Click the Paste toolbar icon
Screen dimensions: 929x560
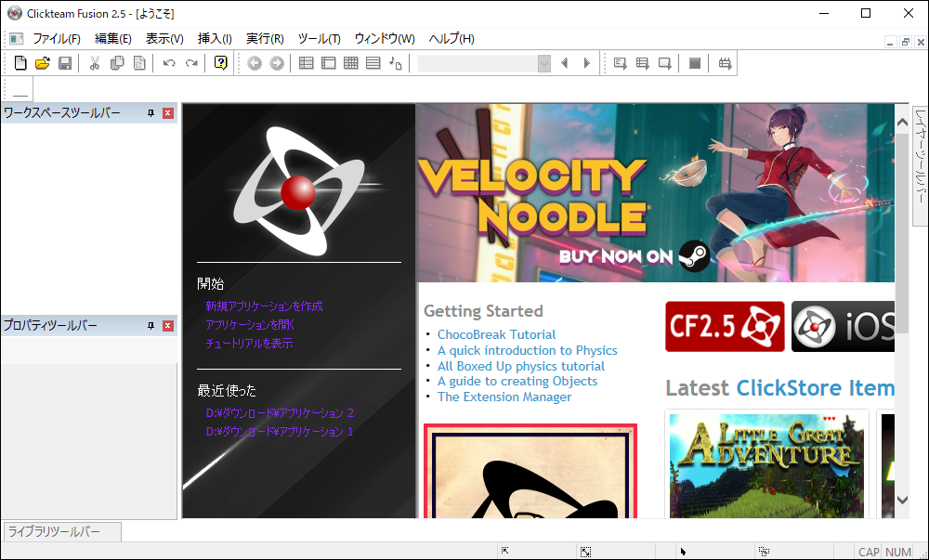139,63
